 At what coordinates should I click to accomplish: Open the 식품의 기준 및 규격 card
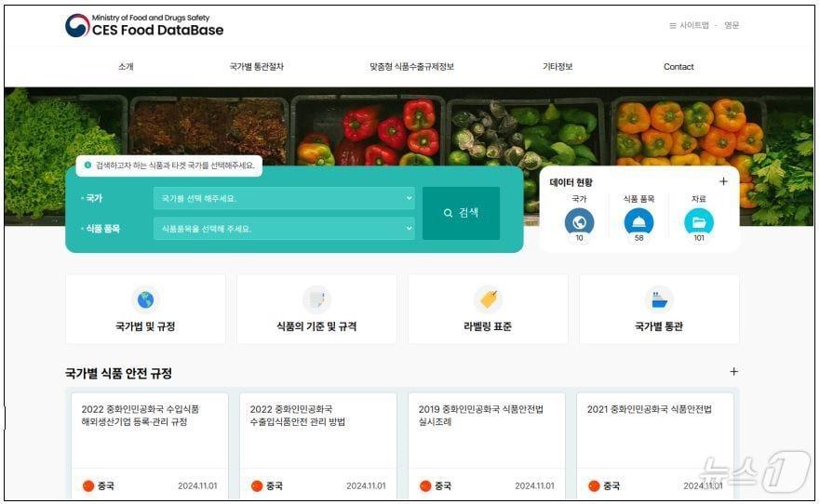[x=316, y=309]
